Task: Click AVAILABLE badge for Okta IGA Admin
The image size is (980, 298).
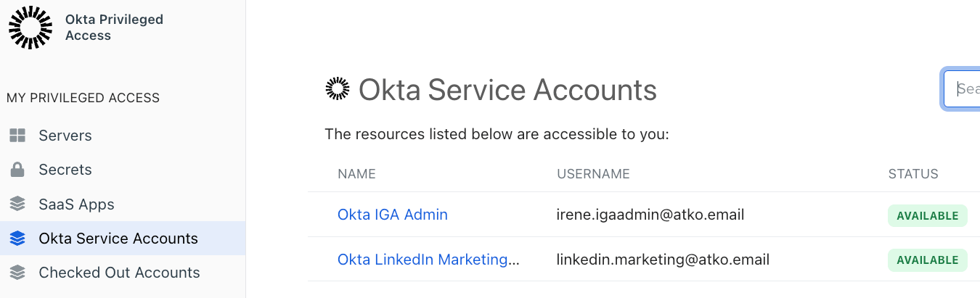Action: (927, 215)
